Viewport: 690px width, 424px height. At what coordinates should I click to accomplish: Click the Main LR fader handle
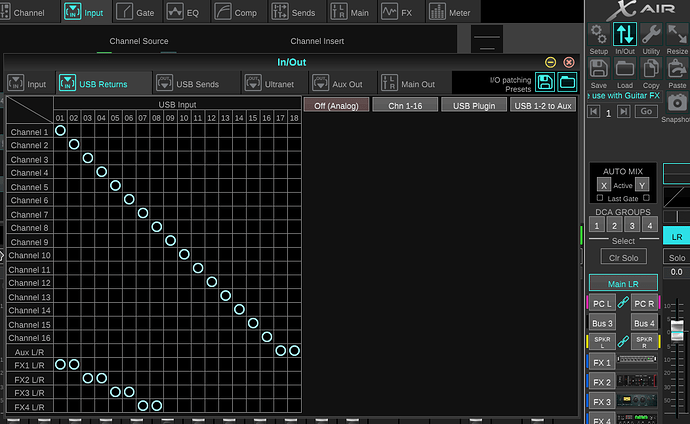677,331
